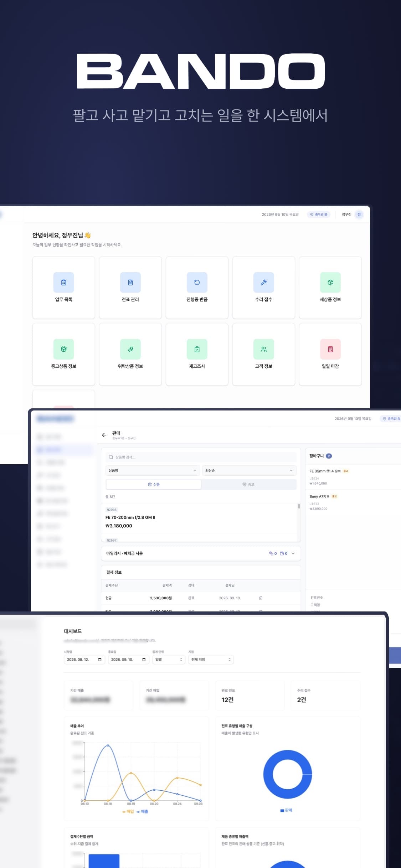The image size is (401, 868).
Task: Toggle the 매출 series in the chart legend
Action: point(142,811)
